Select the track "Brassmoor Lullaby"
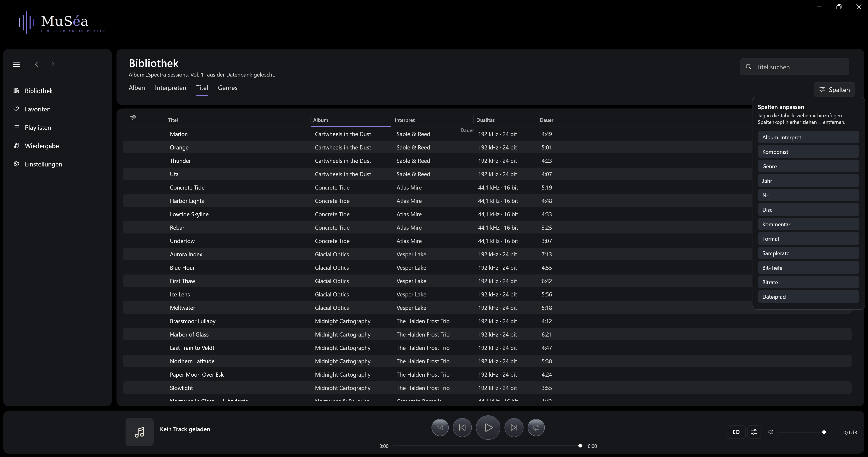The height and width of the screenshot is (457, 868). click(x=193, y=321)
